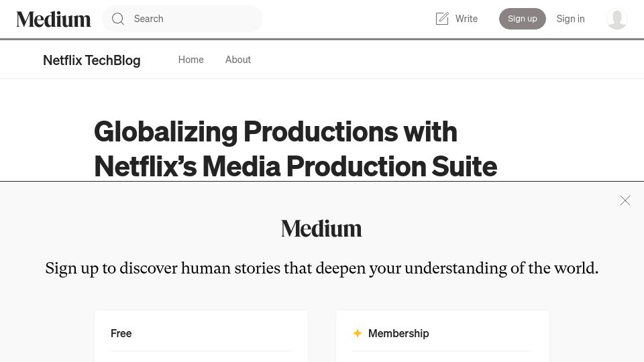Viewport: 644px width, 362px height.
Task: Click the Medium logo in the header
Action: [54, 19]
